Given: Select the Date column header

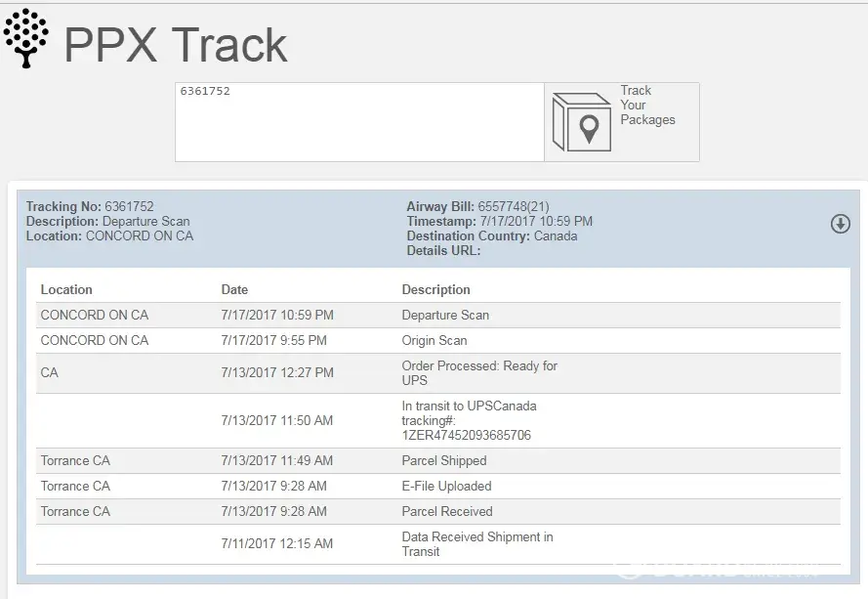Looking at the screenshot, I should click(x=234, y=289).
